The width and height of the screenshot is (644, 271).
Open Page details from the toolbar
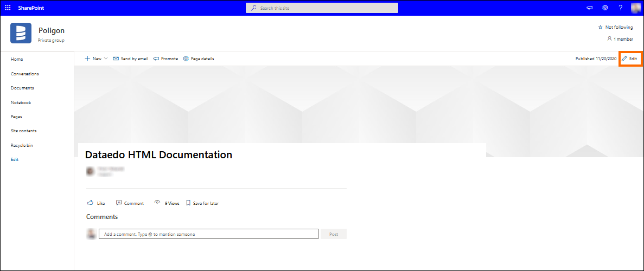coord(199,59)
